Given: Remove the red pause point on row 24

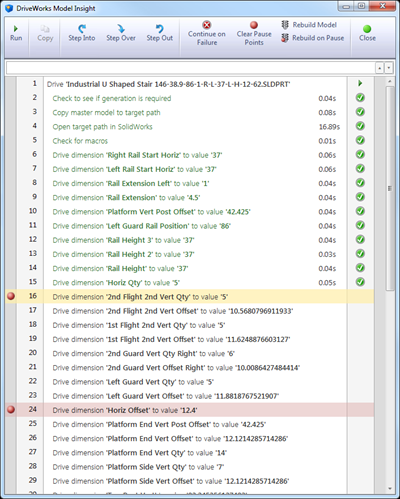Looking at the screenshot, I should 11,409.
